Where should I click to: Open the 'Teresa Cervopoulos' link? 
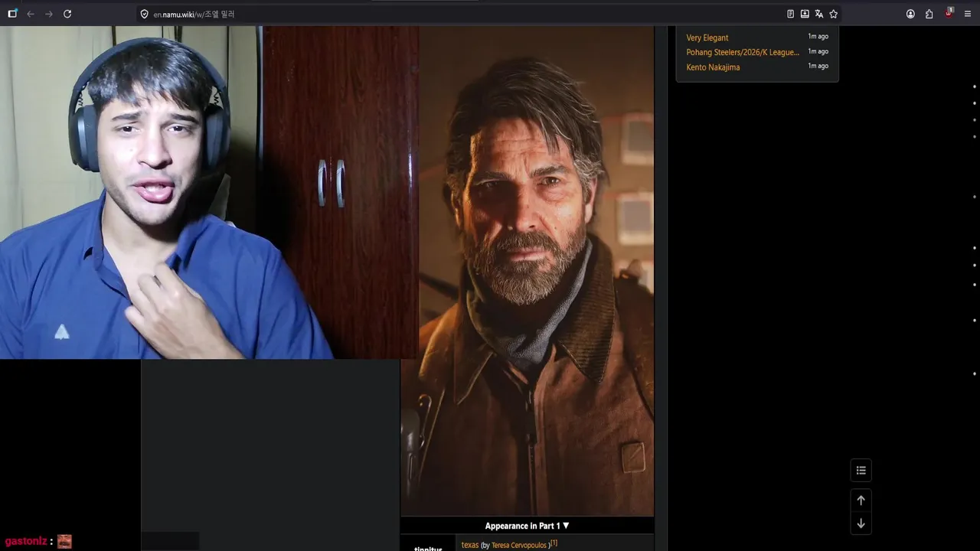click(x=519, y=546)
